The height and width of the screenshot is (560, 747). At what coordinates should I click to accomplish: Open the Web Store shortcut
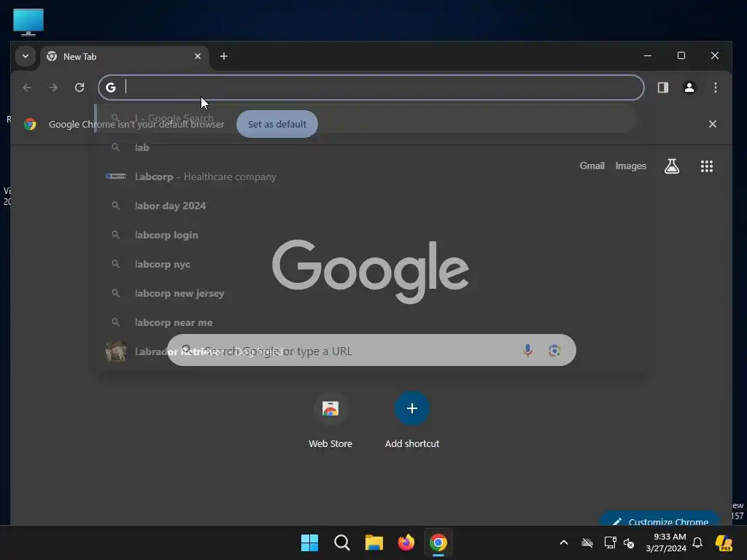tap(330, 421)
